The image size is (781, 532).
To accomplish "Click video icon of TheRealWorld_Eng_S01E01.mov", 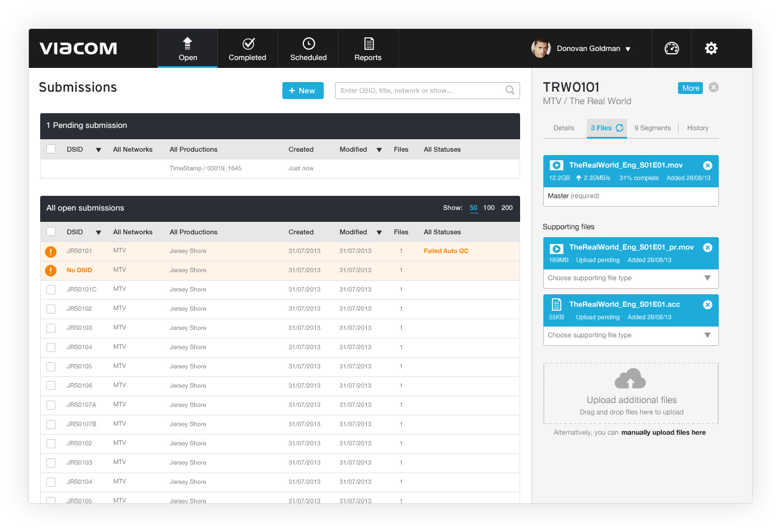I will (556, 165).
